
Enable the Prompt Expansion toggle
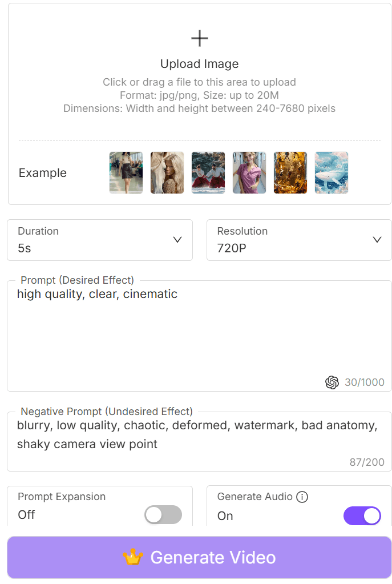click(163, 515)
